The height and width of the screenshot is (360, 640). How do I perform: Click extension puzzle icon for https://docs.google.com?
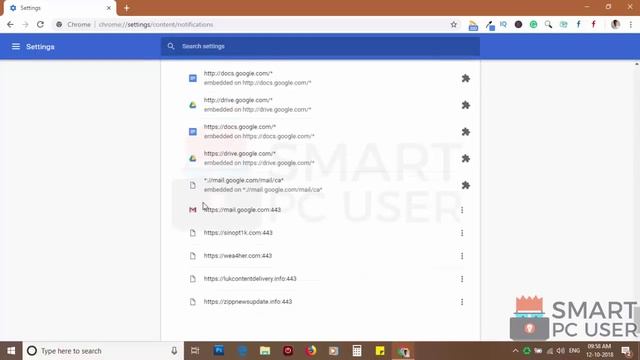click(465, 132)
